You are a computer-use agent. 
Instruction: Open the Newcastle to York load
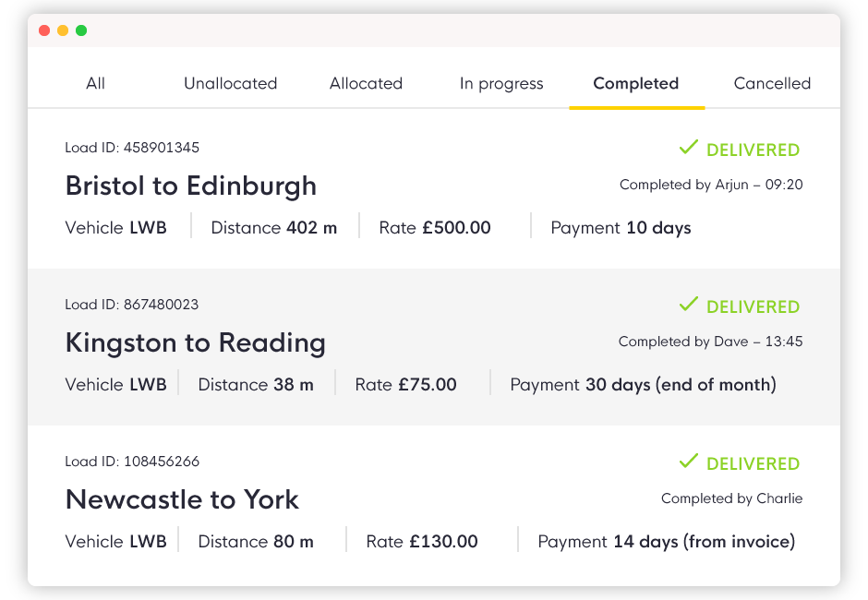click(x=182, y=499)
